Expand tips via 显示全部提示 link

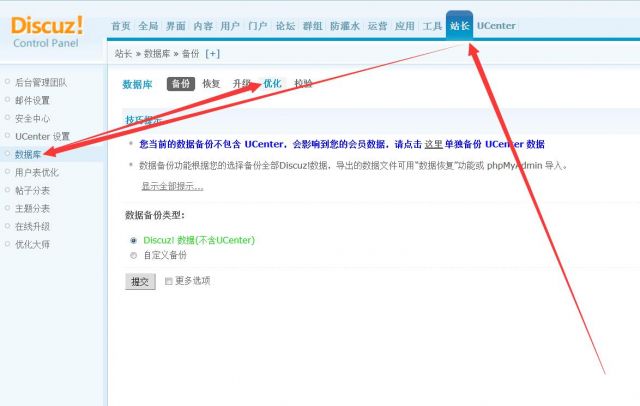172,186
